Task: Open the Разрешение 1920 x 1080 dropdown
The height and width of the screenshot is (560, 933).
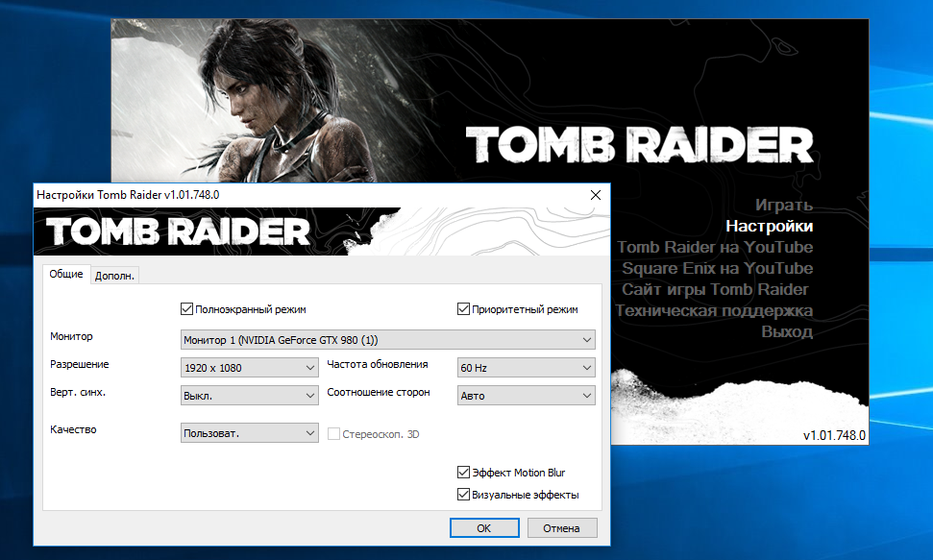Action: pyautogui.click(x=249, y=368)
